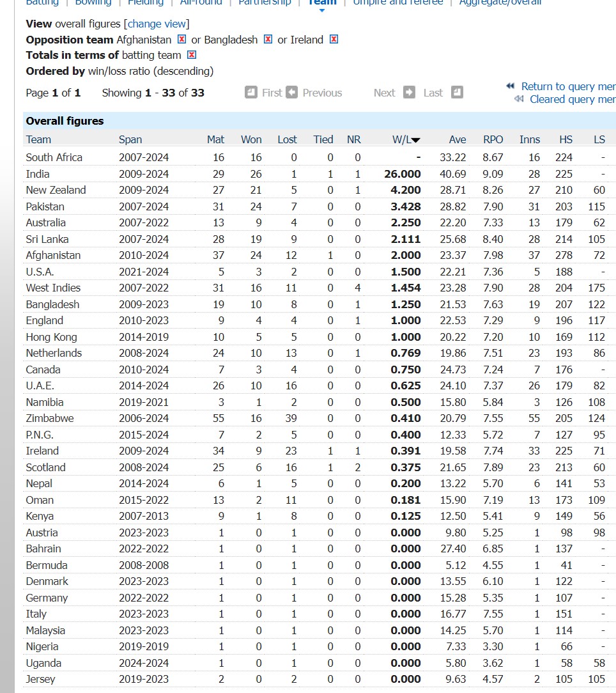Click West Indies lowest score 175

click(597, 288)
